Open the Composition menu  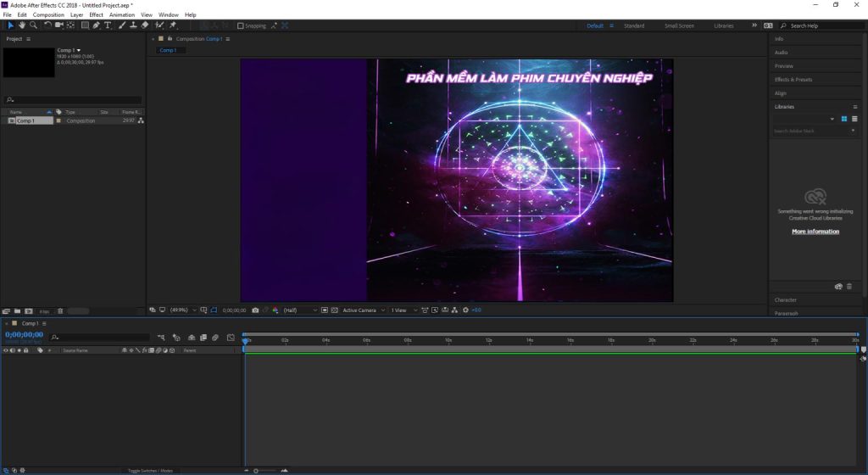click(48, 14)
